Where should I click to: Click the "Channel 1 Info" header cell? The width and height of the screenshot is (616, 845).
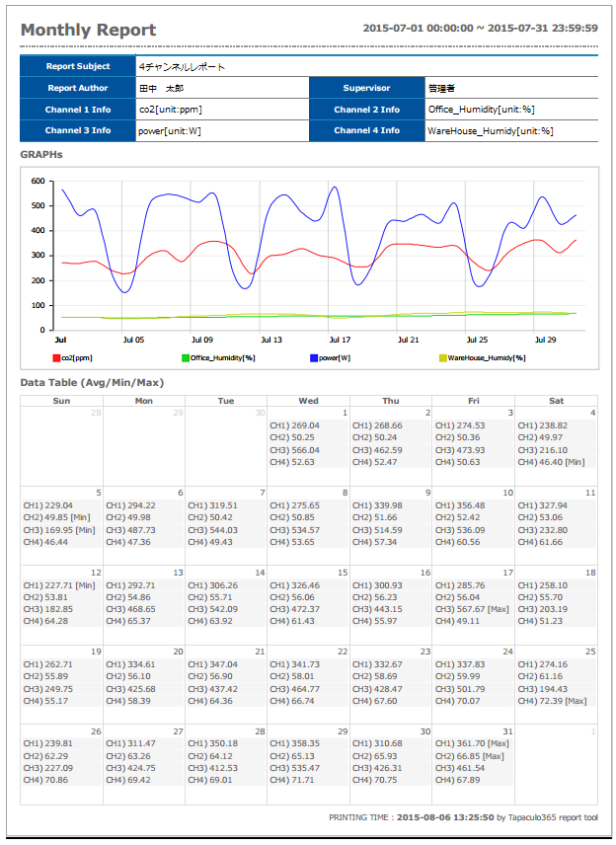point(78,110)
